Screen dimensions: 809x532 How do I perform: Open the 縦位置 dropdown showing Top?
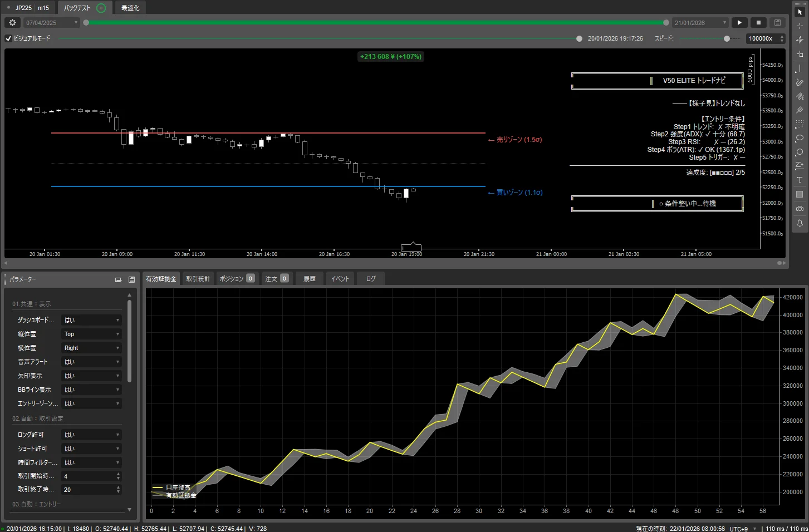pyautogui.click(x=91, y=334)
